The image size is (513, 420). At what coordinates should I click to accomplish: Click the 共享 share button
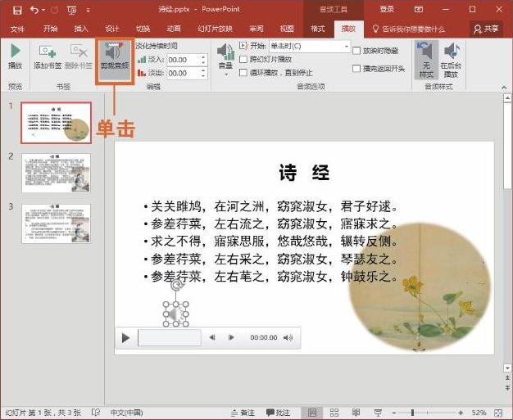[486, 29]
